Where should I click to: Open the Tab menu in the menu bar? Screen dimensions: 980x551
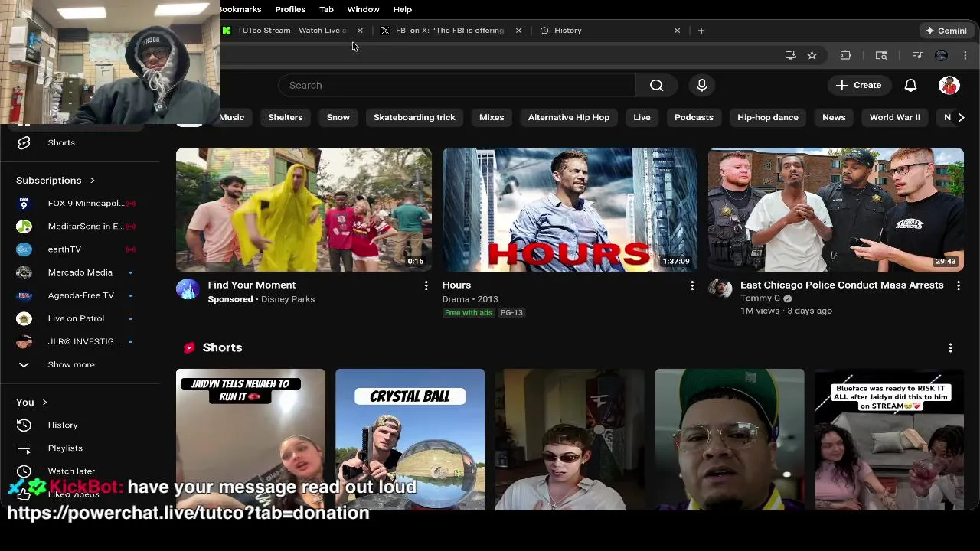pos(326,9)
